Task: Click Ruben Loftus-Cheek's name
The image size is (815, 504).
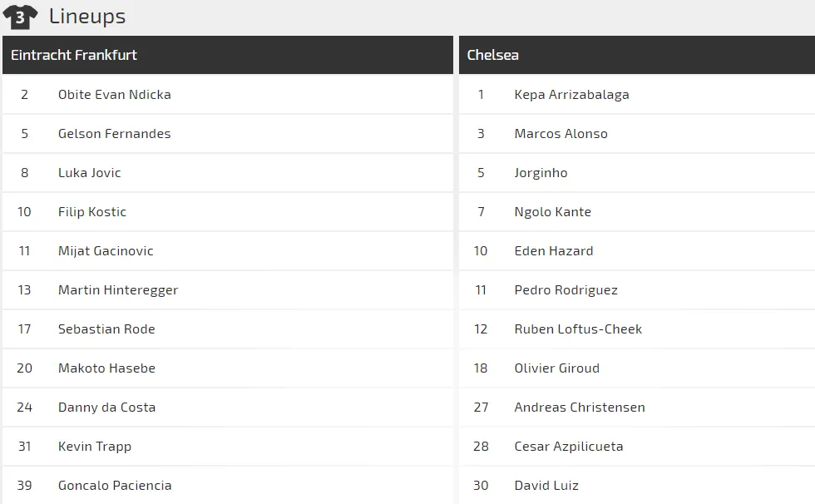Action: point(579,329)
